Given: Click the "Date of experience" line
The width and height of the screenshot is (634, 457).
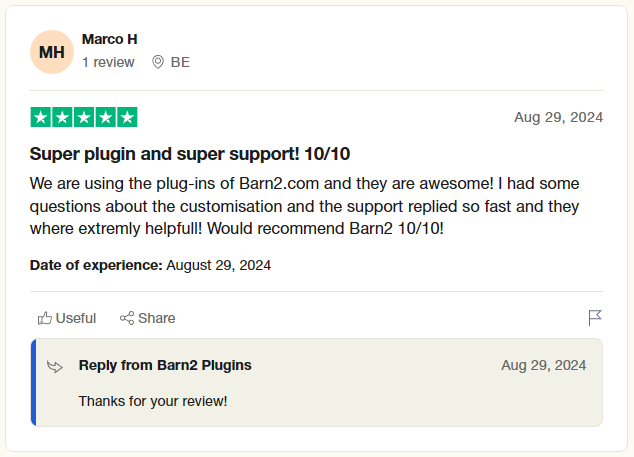Looking at the screenshot, I should pos(150,265).
